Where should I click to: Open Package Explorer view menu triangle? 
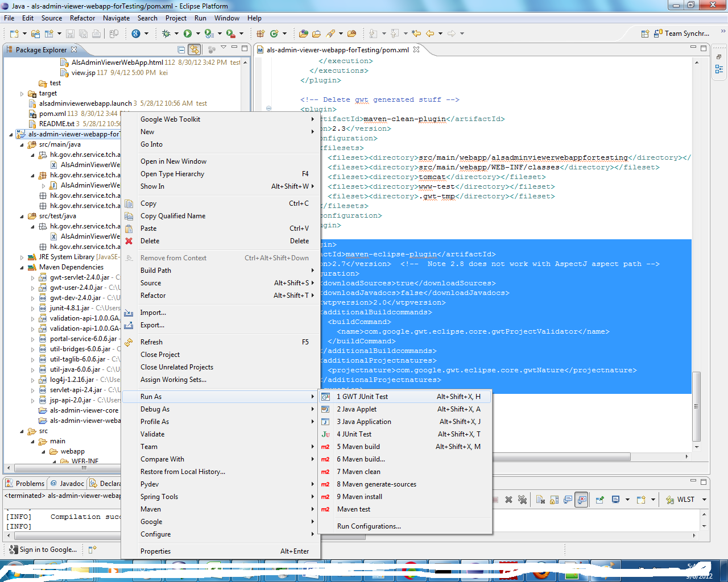tap(224, 48)
